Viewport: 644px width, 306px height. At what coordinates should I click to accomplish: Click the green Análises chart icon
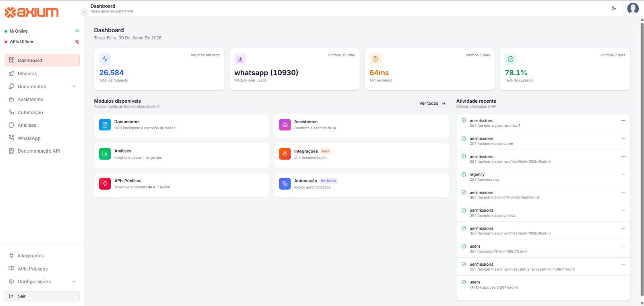point(105,154)
